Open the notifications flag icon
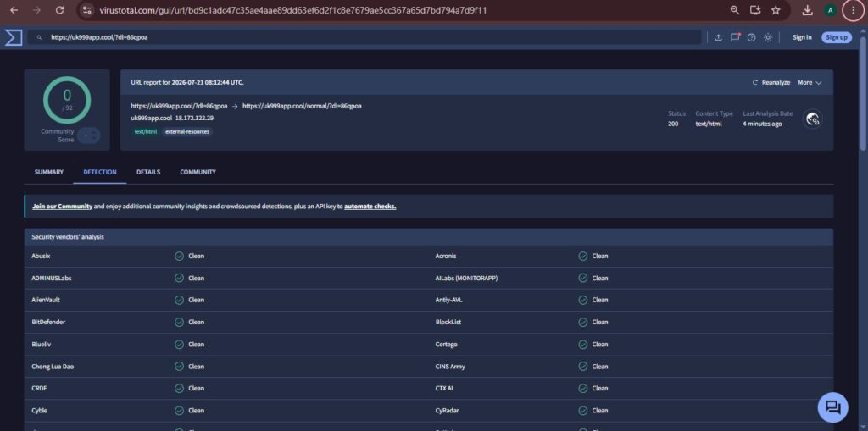This screenshot has height=431, width=868. (x=735, y=37)
